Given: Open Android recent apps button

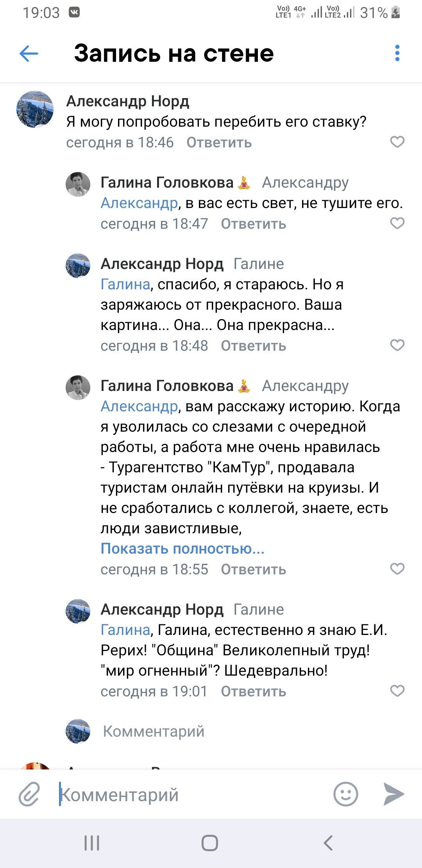Looking at the screenshot, I should click(92, 843).
